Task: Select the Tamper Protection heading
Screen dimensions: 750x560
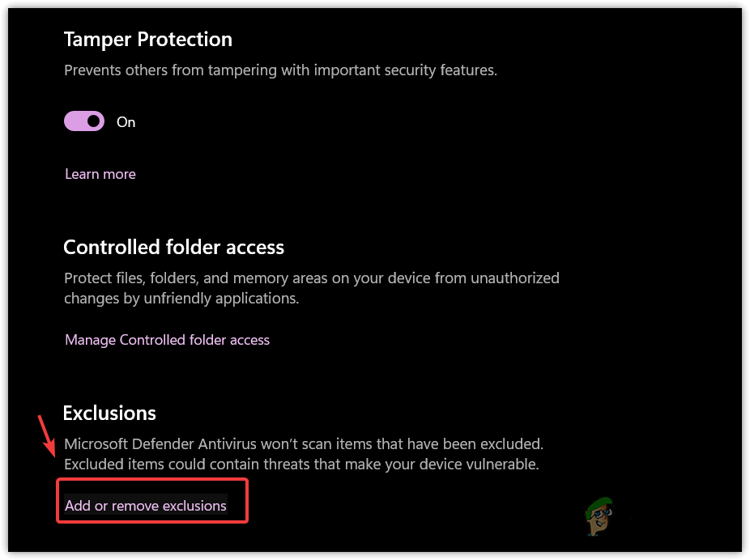Action: coord(147,40)
